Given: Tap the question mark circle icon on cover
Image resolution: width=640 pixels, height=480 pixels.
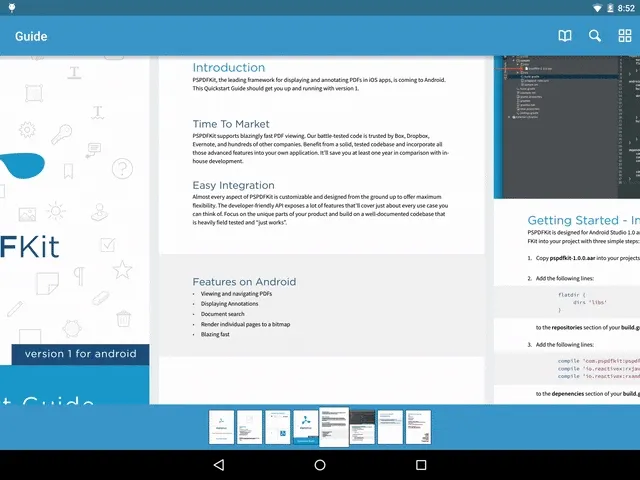Looking at the screenshot, I should [122, 168].
